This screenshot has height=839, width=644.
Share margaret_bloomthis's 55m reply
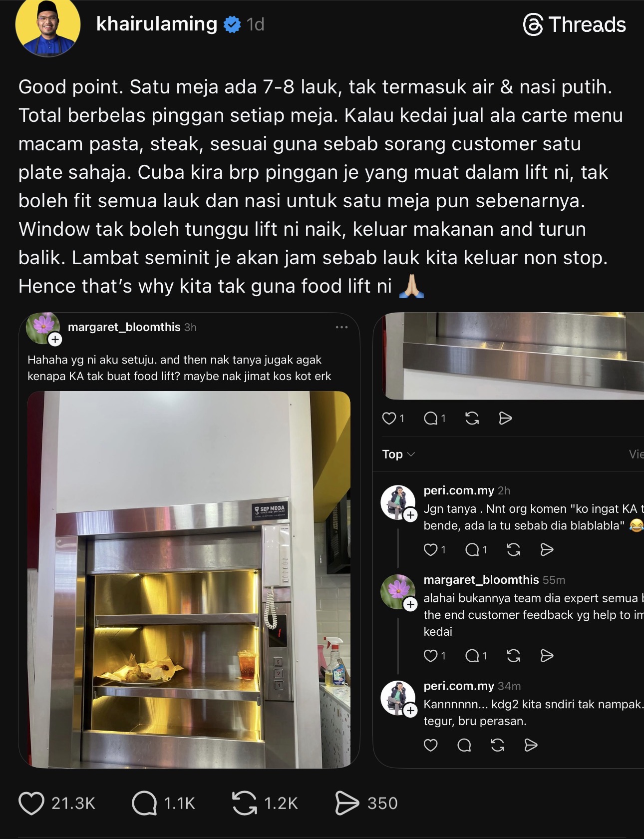[x=547, y=656]
